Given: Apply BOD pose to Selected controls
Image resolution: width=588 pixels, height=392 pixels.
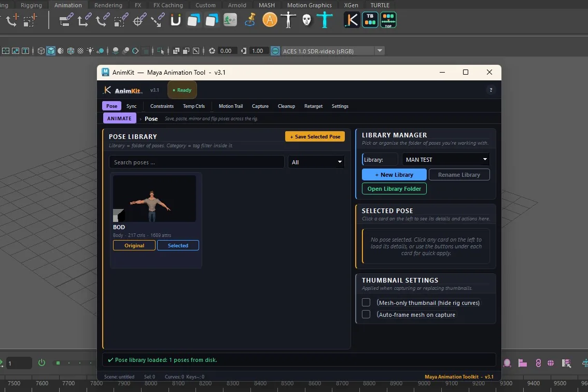Looking at the screenshot, I should 178,245.
